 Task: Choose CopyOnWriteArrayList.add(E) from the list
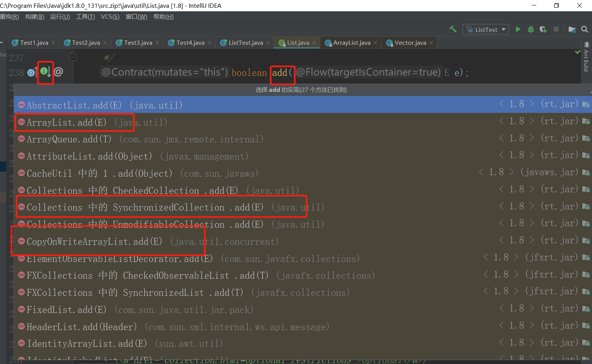tap(94, 242)
